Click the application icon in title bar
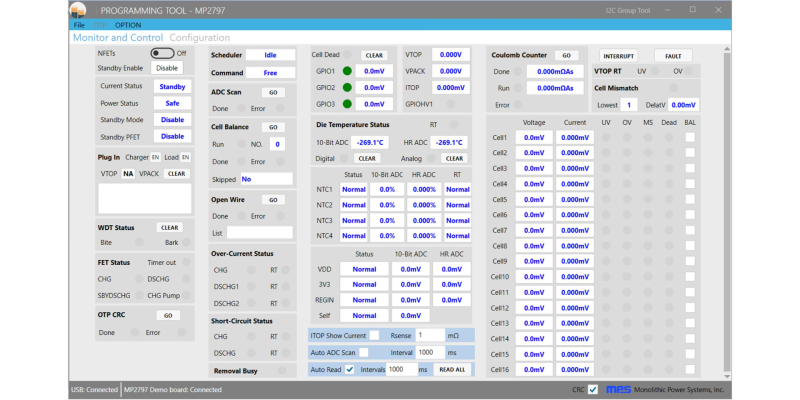800x400 pixels. click(78, 10)
